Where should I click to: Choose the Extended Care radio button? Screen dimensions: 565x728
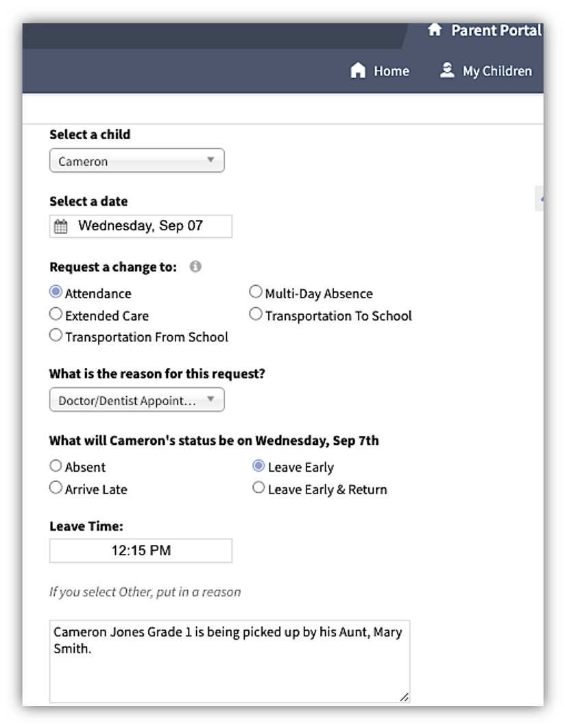tap(56, 315)
